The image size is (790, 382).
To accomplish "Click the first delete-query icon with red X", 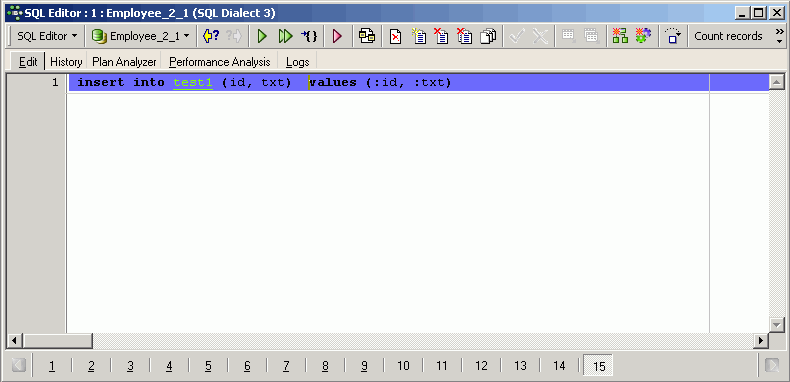I will [x=441, y=36].
